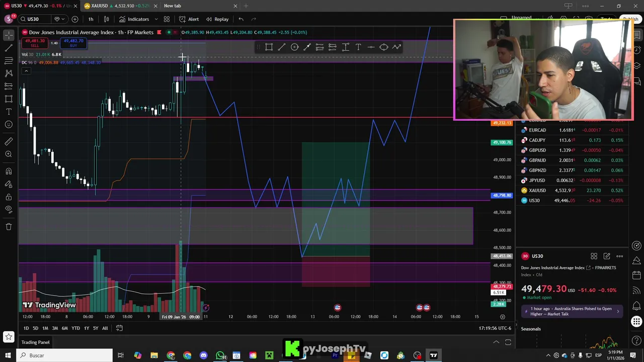Select the text annotation tool in left sidebar
Image resolution: width=644 pixels, height=362 pixels.
click(x=9, y=112)
